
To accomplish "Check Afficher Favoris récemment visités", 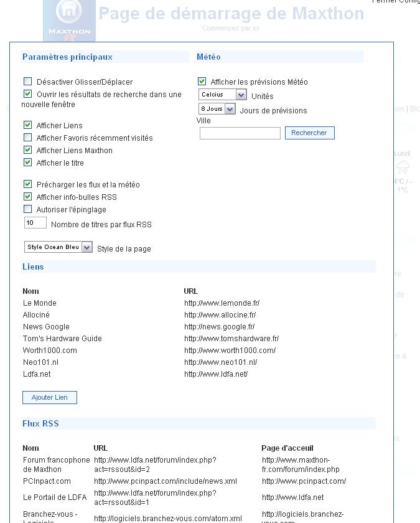I will click(x=27, y=138).
